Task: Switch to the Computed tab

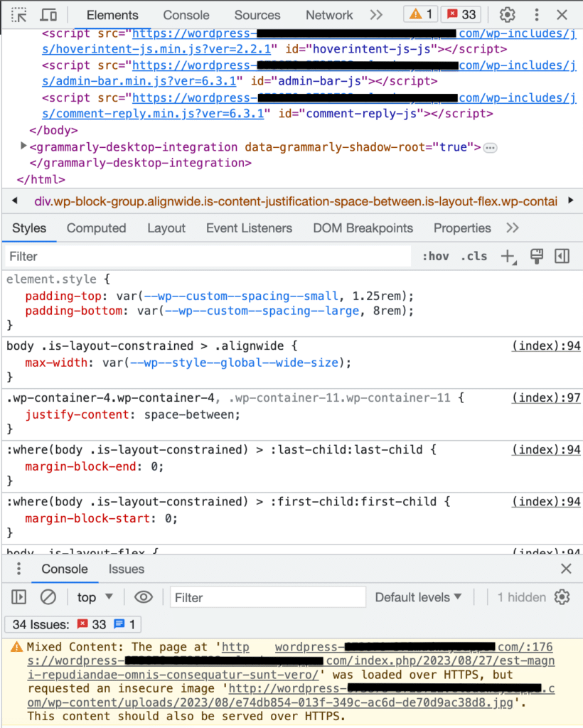Action: click(96, 228)
